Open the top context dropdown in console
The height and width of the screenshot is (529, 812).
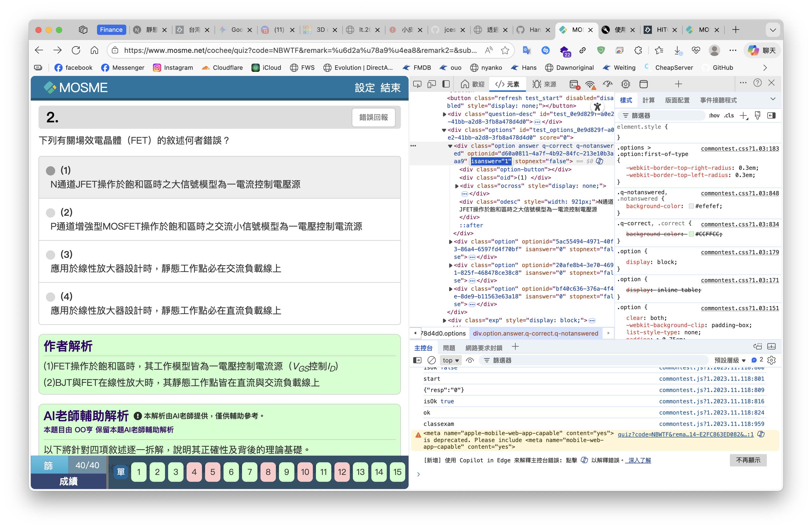[x=450, y=360]
